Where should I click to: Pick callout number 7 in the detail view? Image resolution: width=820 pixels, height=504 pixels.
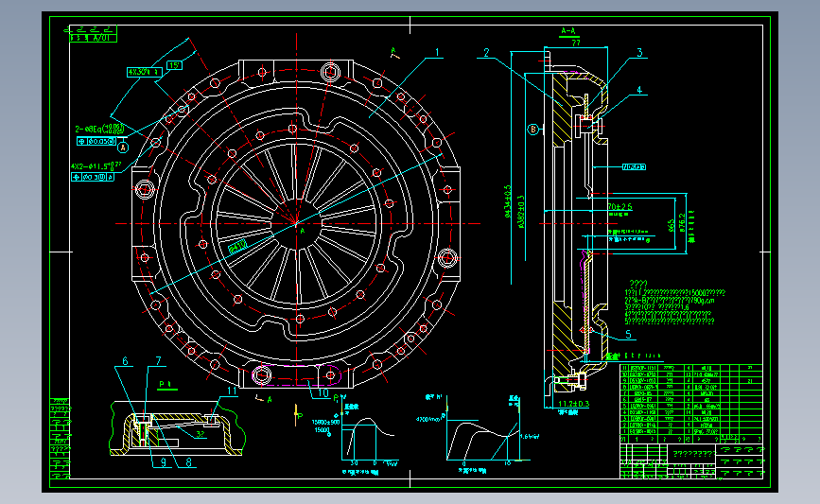pyautogui.click(x=158, y=361)
